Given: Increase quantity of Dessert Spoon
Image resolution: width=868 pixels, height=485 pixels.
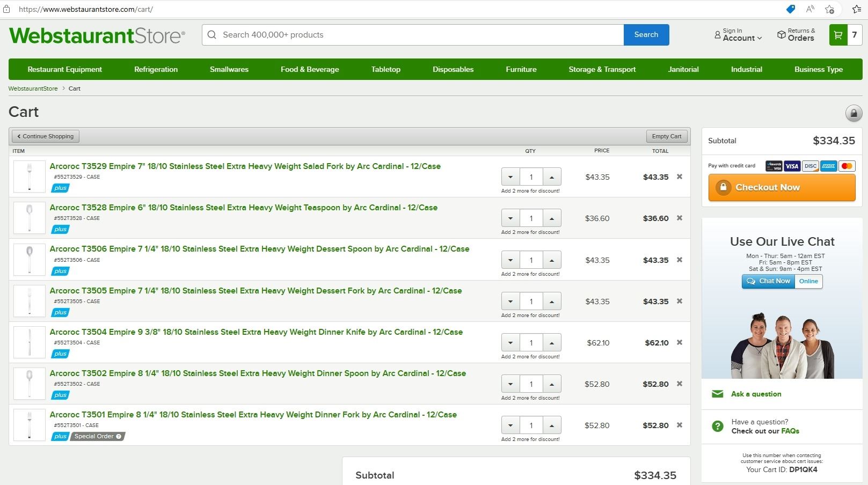Looking at the screenshot, I should [x=552, y=260].
